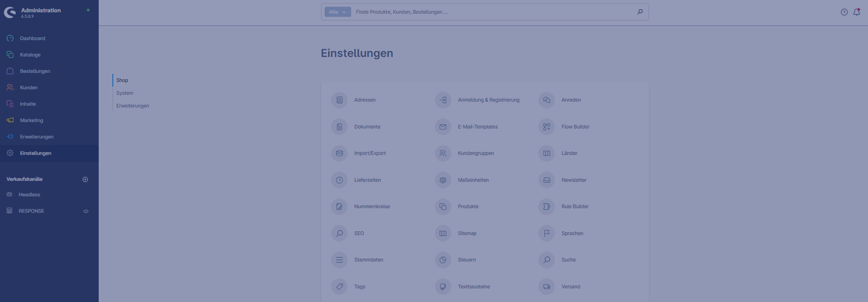
Task: Click the Rule Builder text link
Action: point(575,207)
